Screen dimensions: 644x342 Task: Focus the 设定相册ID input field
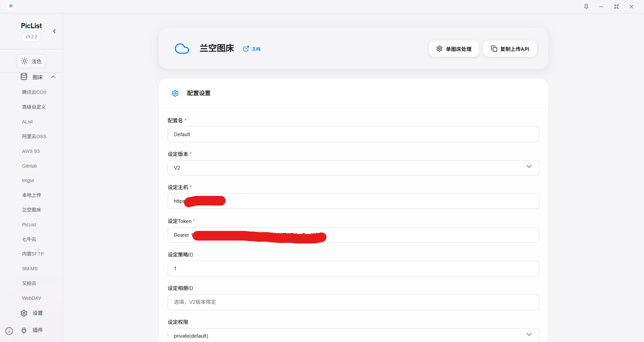(x=353, y=302)
